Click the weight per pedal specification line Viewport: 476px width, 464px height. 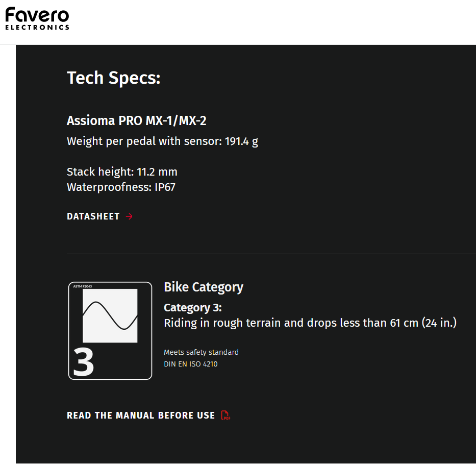tap(162, 141)
